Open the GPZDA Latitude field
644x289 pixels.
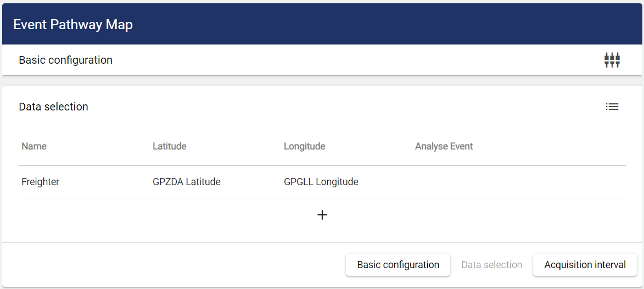pos(186,182)
